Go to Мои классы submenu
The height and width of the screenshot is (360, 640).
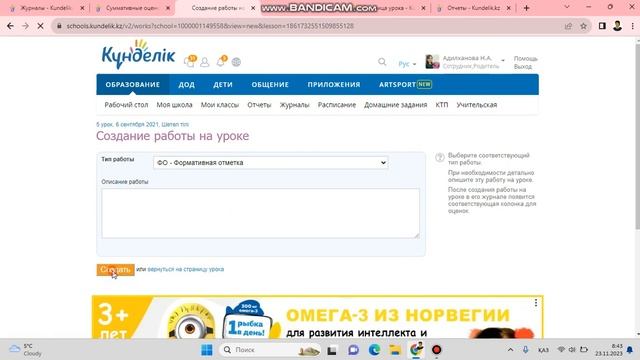click(220, 105)
